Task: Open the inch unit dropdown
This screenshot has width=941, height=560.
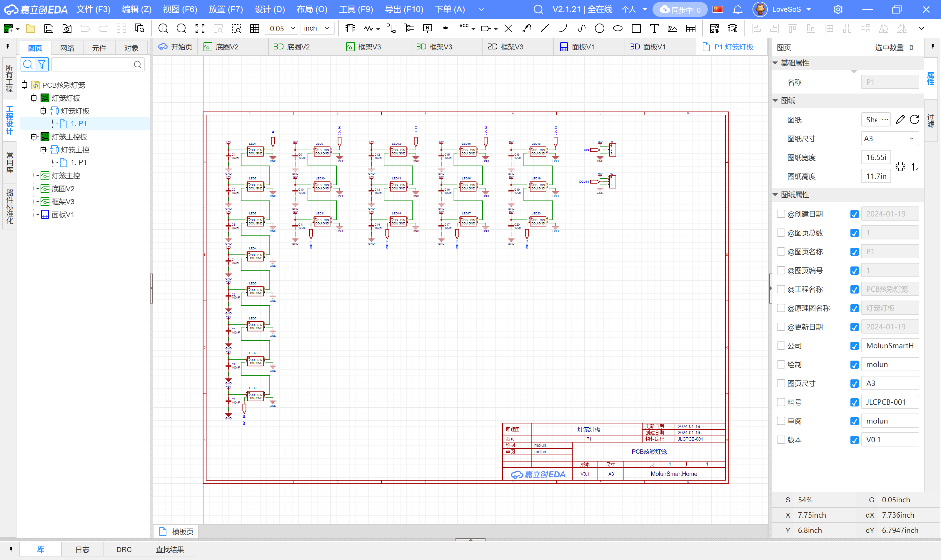Action: point(317,28)
